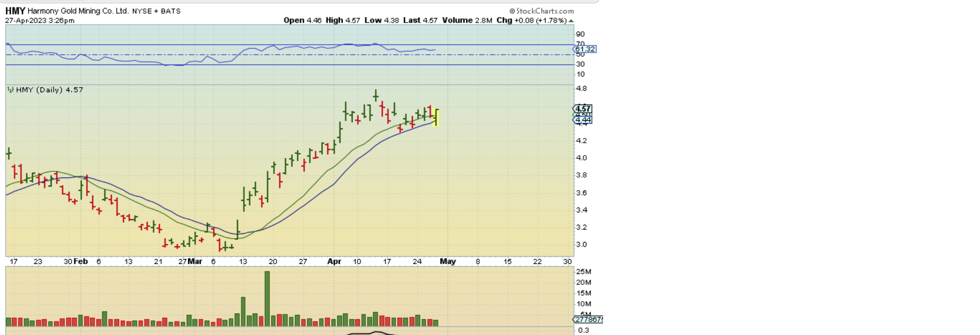Click the 10M volume axis label

click(583, 304)
